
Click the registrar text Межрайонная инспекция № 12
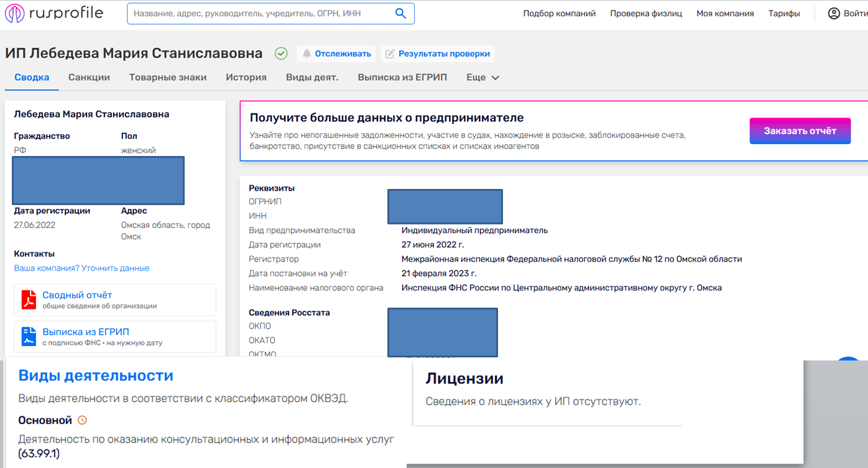coord(571,259)
